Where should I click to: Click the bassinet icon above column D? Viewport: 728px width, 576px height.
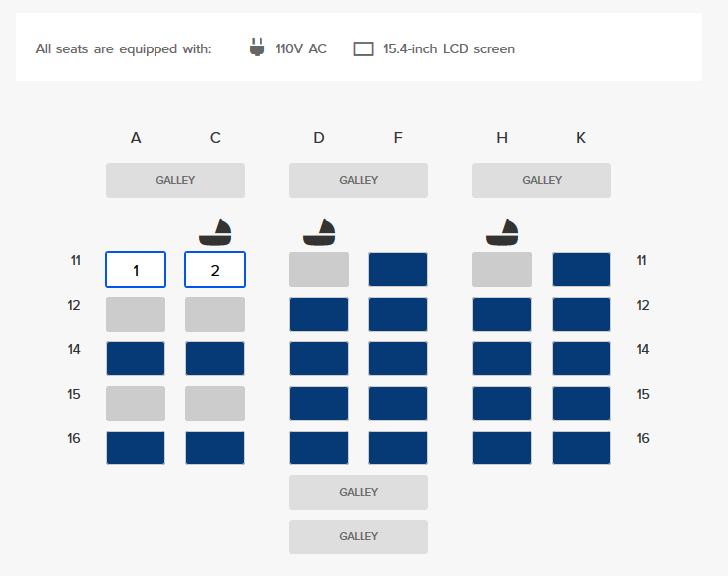(319, 233)
